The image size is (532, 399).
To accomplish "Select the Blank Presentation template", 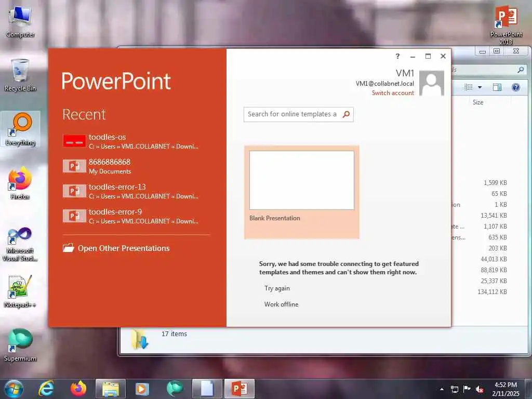I will tap(302, 192).
